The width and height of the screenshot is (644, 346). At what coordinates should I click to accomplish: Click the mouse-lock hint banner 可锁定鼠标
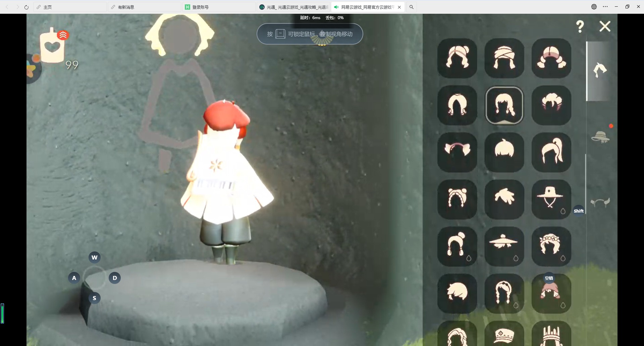[310, 34]
